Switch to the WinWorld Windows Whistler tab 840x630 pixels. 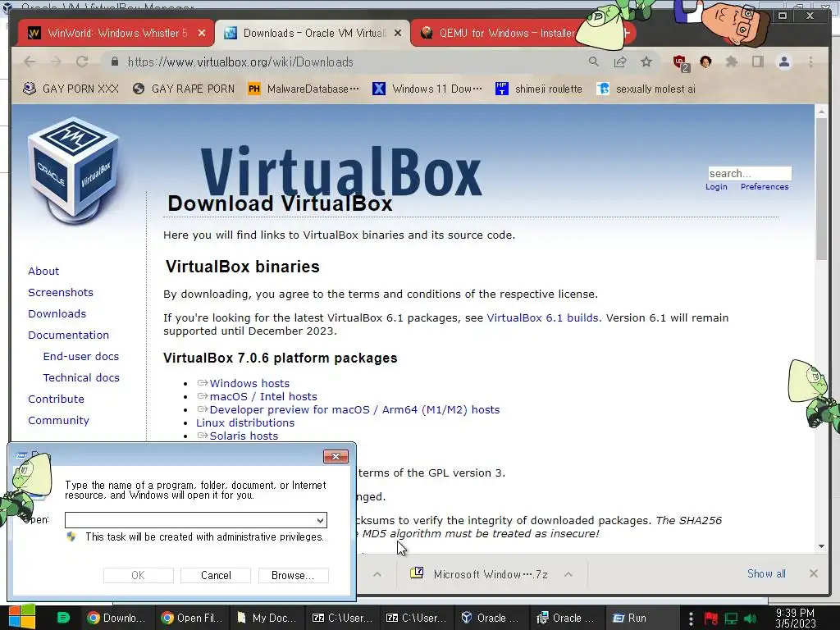tap(116, 33)
